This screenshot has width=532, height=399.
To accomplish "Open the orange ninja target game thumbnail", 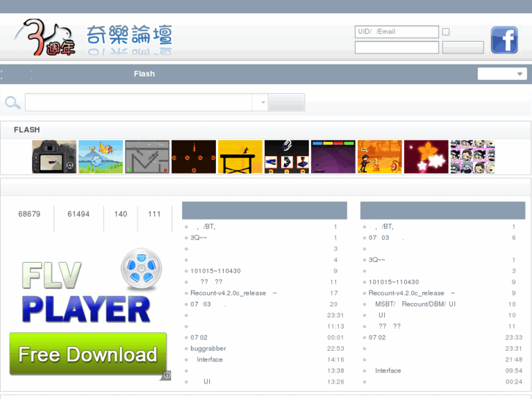I will coord(380,157).
